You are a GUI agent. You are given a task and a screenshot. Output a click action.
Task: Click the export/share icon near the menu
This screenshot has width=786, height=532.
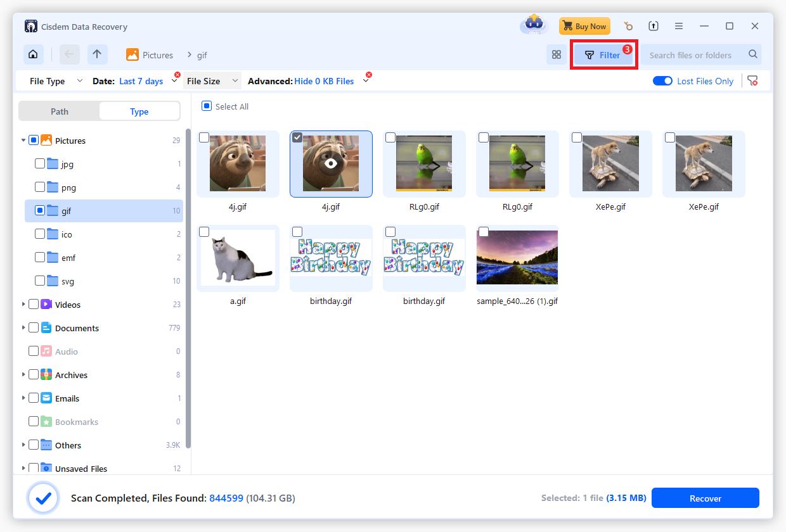pos(653,26)
